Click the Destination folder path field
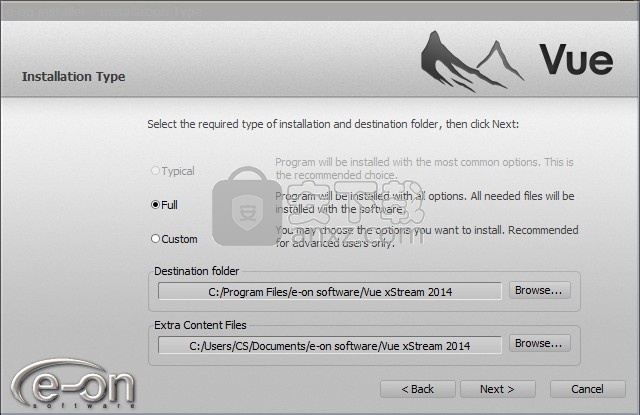Image resolution: width=640 pixels, height=415 pixels. pos(330,291)
